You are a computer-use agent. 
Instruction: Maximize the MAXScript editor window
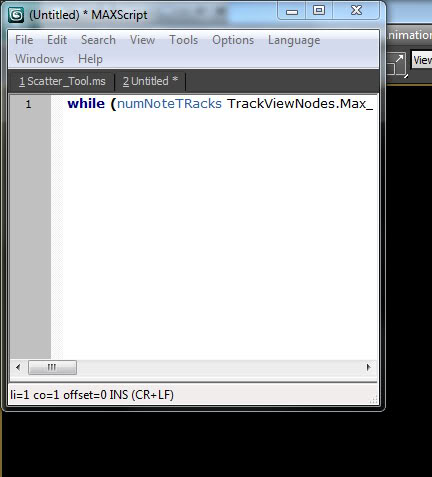319,10
